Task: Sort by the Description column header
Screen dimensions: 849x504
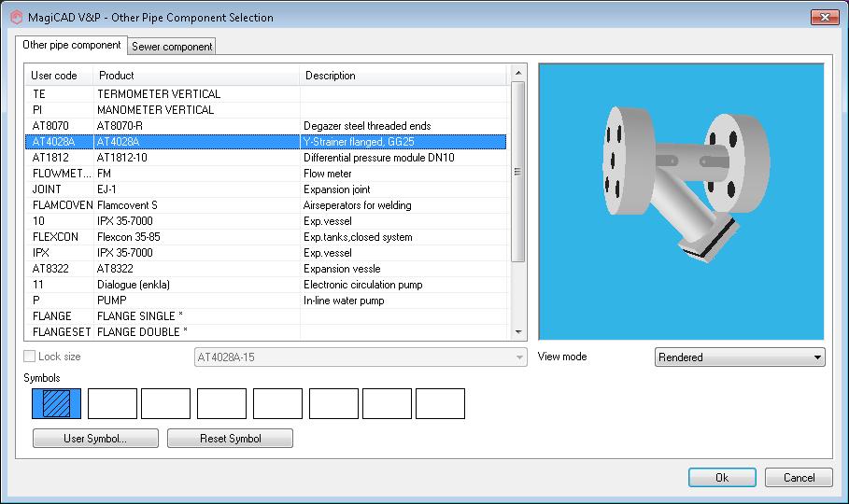Action: tap(403, 76)
